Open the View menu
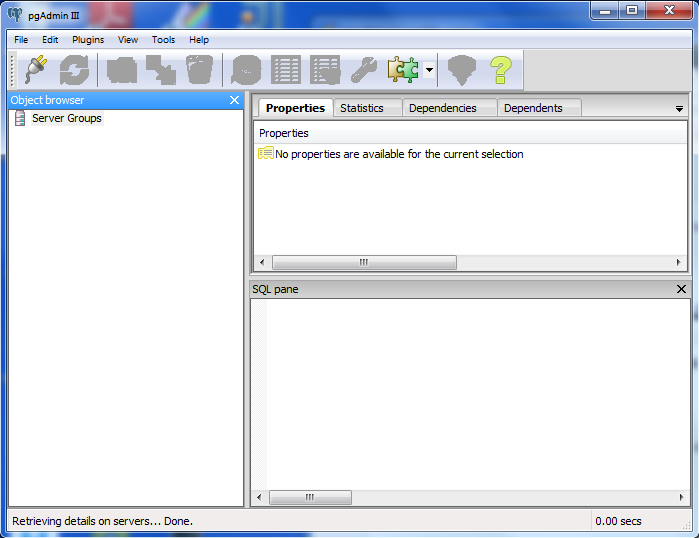 (x=128, y=40)
